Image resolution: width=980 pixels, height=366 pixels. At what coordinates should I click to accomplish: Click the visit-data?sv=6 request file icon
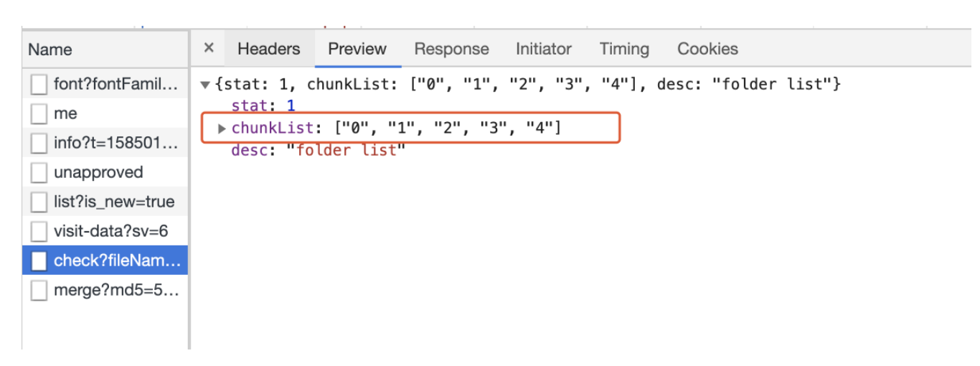pyautogui.click(x=39, y=231)
